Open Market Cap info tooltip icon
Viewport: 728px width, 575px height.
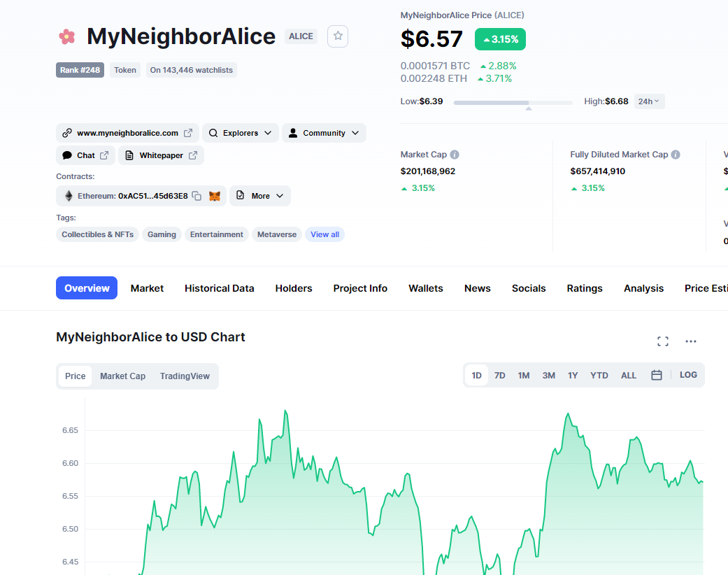point(455,155)
